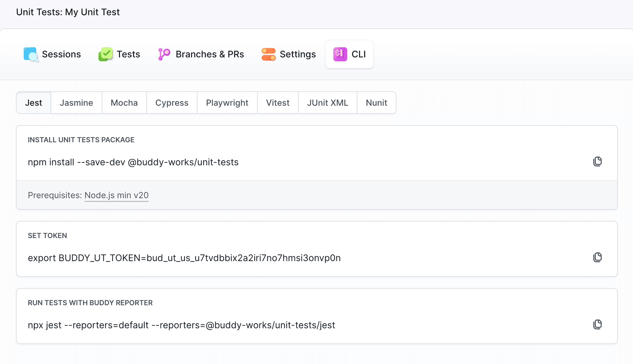Select the magnifier Sessions icon
This screenshot has width=633, height=364.
pos(30,54)
